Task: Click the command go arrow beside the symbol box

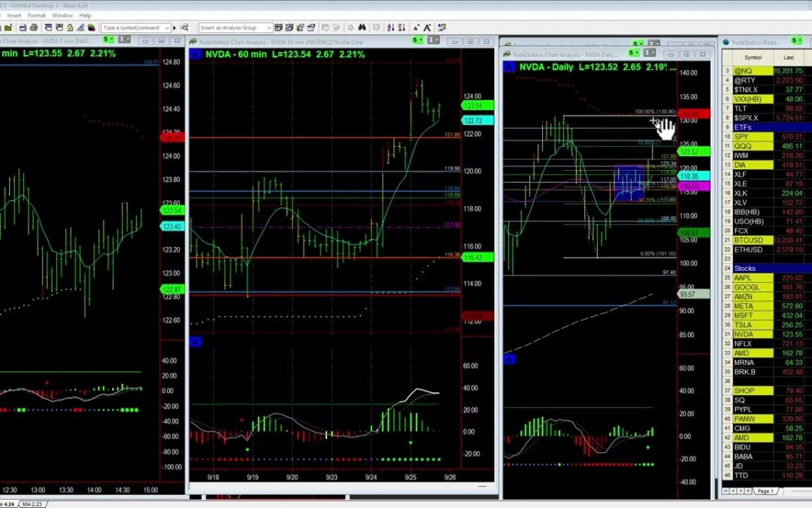Action: point(174,28)
